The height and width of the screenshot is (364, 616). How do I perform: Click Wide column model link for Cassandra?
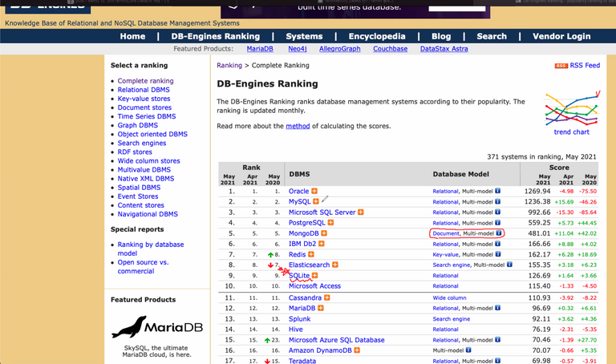click(449, 298)
